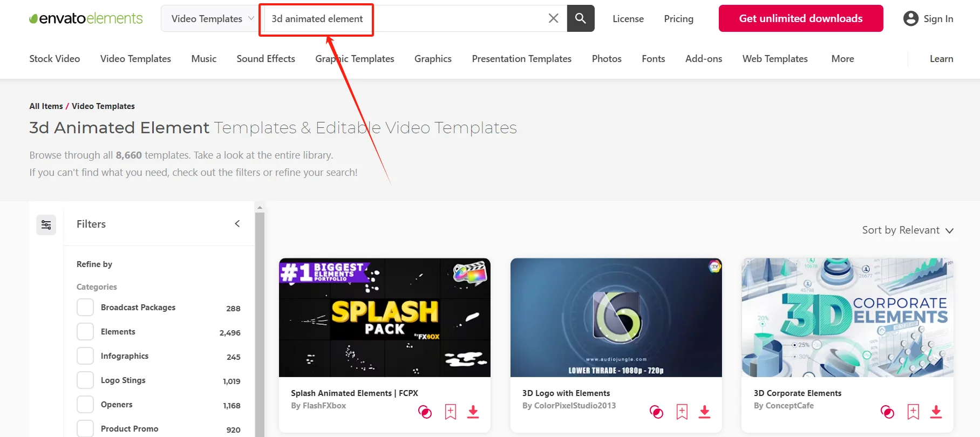The width and height of the screenshot is (980, 437).
Task: Select Sound Effects in the nav bar
Action: (266, 59)
